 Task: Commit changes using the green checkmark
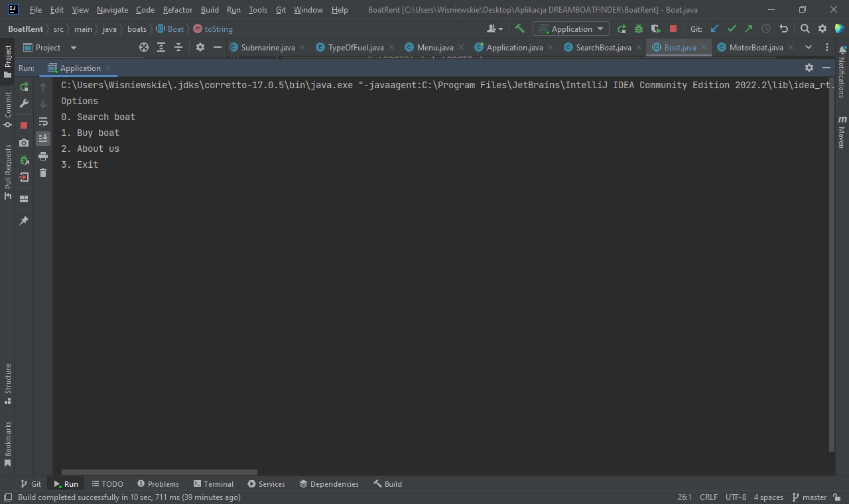[x=732, y=29]
